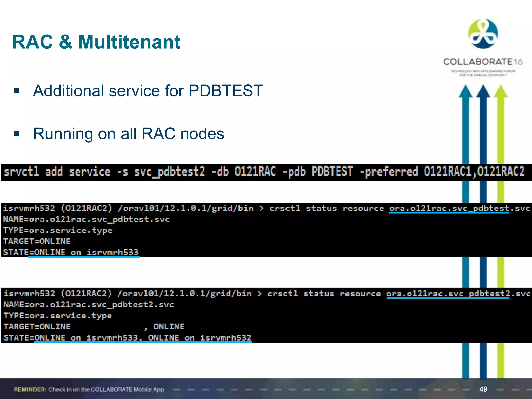Viewport: 532px width, 399px height.
Task: Click second block 'TYPE=ora.service.type' line
Action: tap(58, 316)
